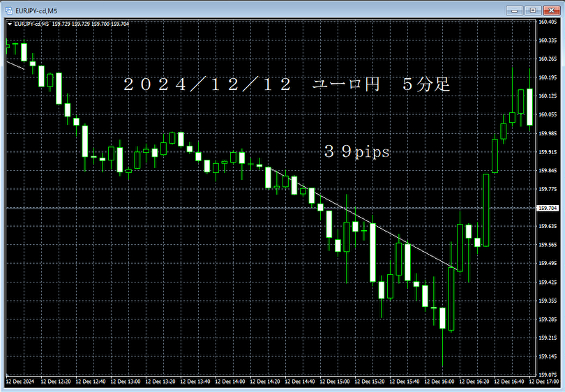Click the 160.405 price scale value
The width and height of the screenshot is (565, 392).
(548, 22)
